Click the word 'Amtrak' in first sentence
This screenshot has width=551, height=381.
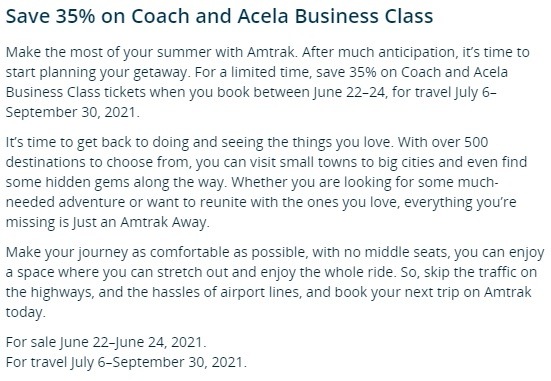(x=272, y=52)
